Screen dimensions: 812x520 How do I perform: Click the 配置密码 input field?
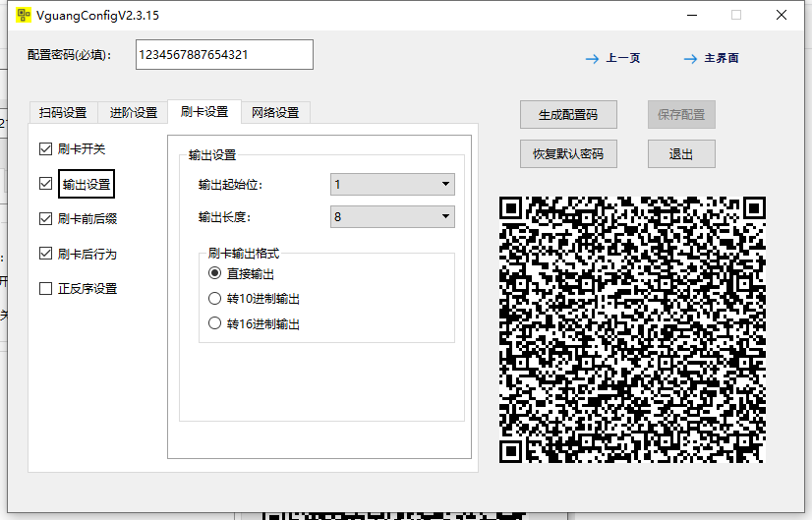tap(224, 54)
